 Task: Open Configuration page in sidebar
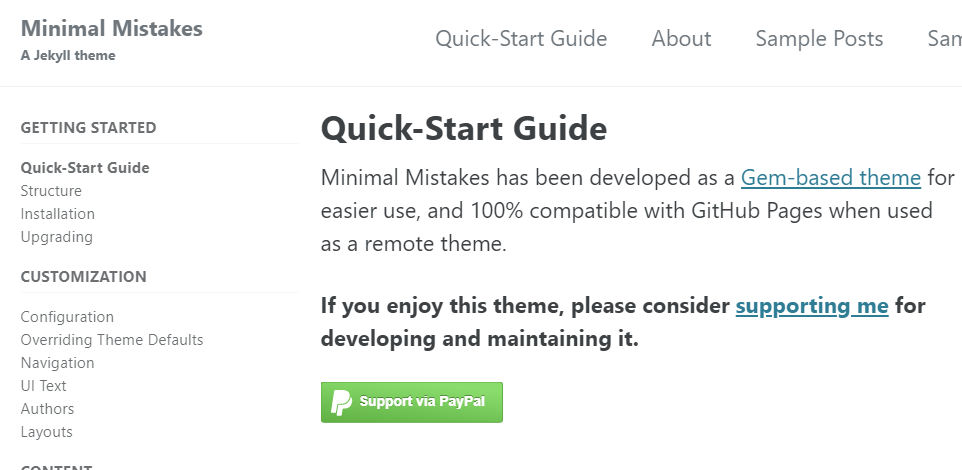[x=67, y=317]
